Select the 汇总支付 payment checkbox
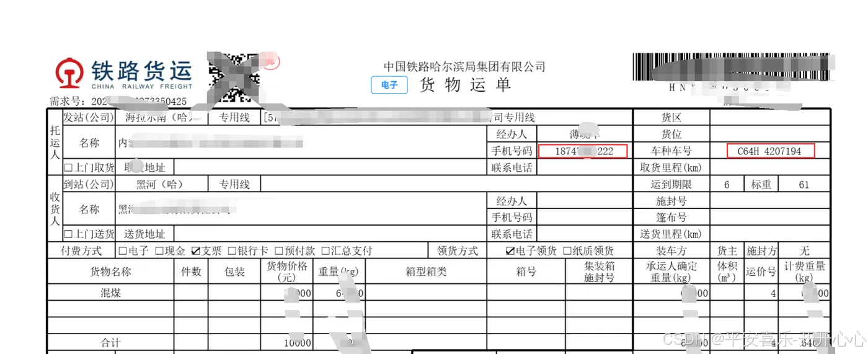Screen dimensions: 868x354 pos(325,251)
